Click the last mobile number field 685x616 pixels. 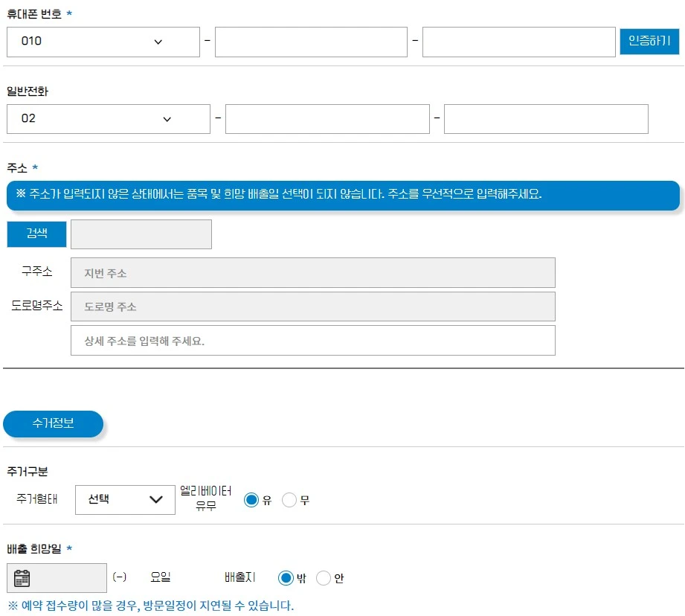(519, 42)
